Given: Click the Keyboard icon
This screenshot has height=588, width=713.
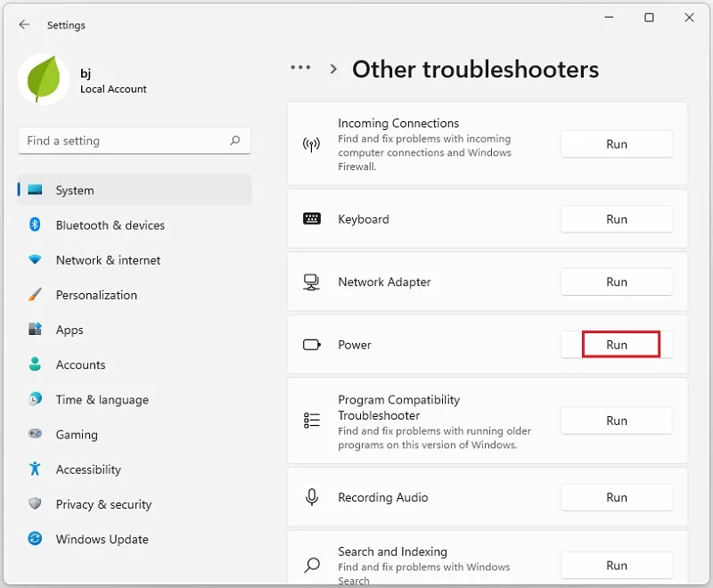Looking at the screenshot, I should tap(311, 218).
